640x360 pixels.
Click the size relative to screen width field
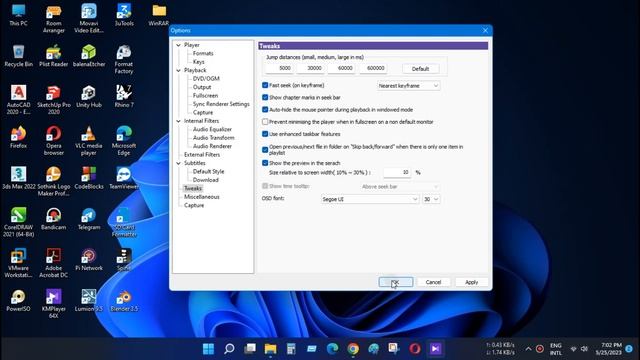397,173
